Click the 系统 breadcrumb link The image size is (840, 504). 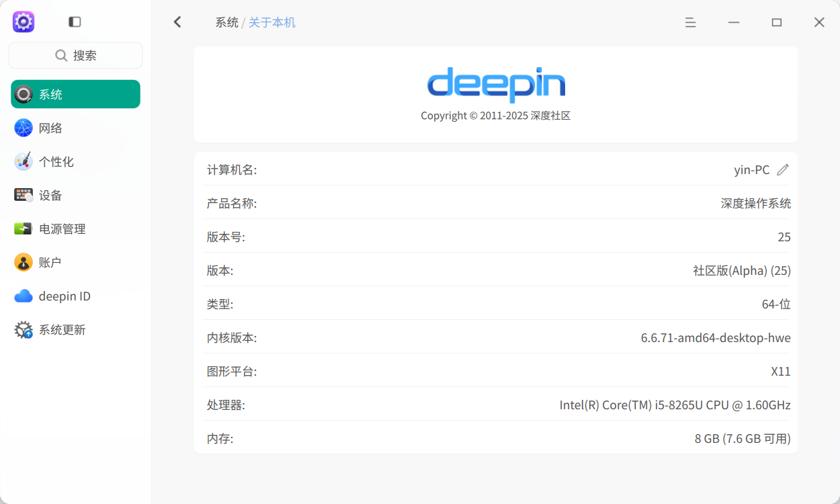227,22
